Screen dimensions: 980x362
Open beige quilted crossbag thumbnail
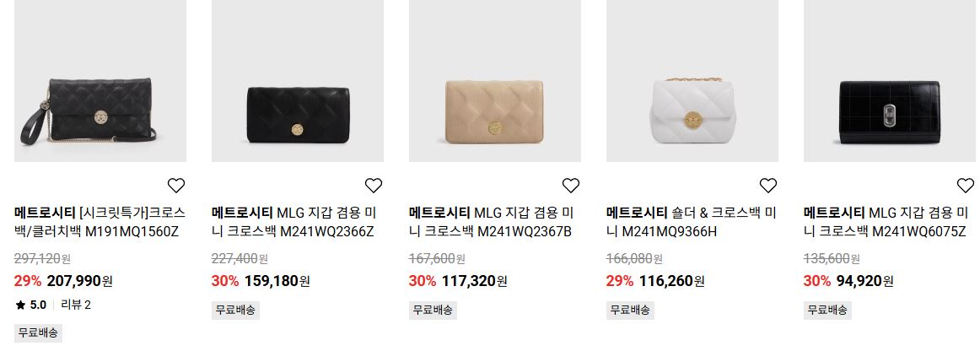click(x=495, y=81)
